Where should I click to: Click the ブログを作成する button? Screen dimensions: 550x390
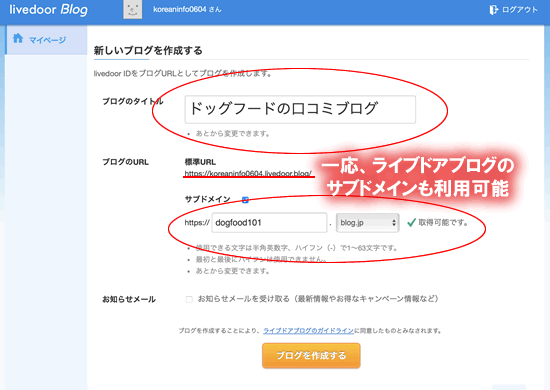[311, 356]
